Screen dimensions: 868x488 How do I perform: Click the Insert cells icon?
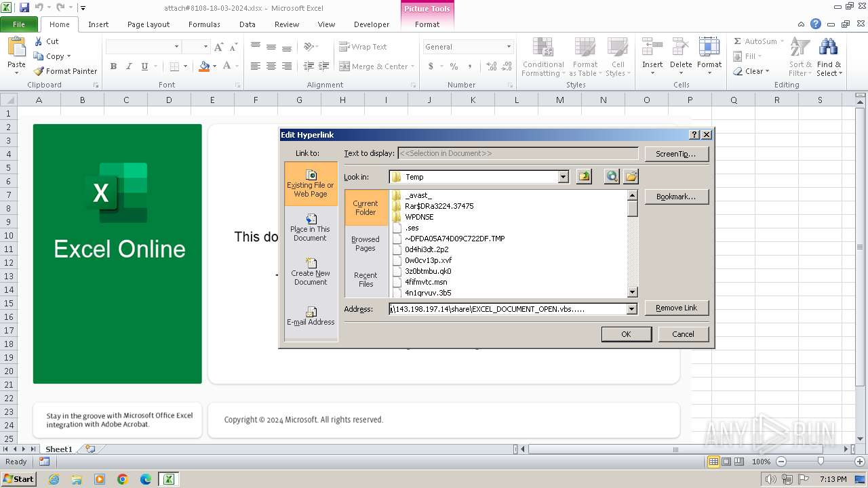click(x=652, y=47)
